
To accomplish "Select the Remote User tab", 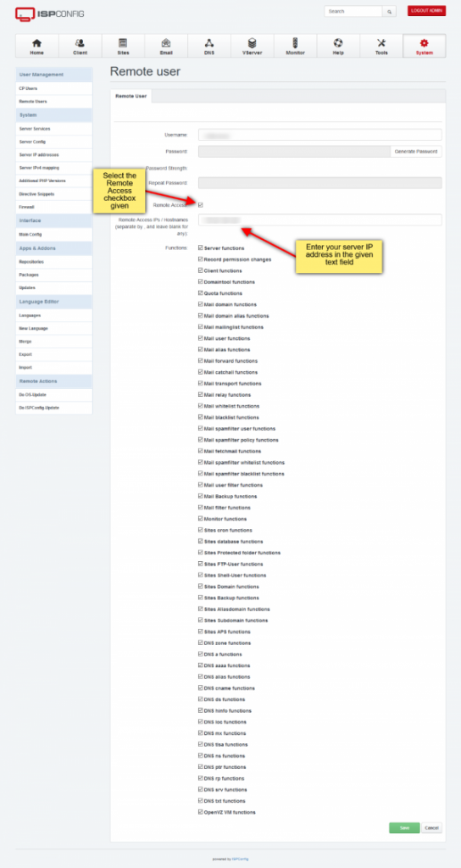I will [131, 96].
